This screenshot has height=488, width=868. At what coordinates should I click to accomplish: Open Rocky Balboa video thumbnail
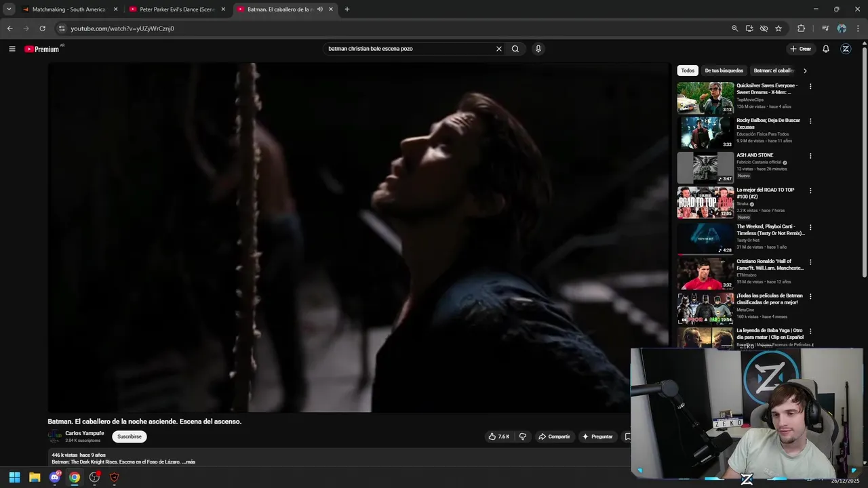(705, 133)
